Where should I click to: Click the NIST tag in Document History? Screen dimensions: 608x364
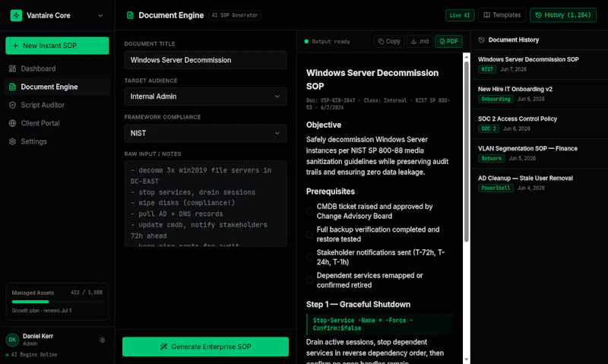[487, 69]
